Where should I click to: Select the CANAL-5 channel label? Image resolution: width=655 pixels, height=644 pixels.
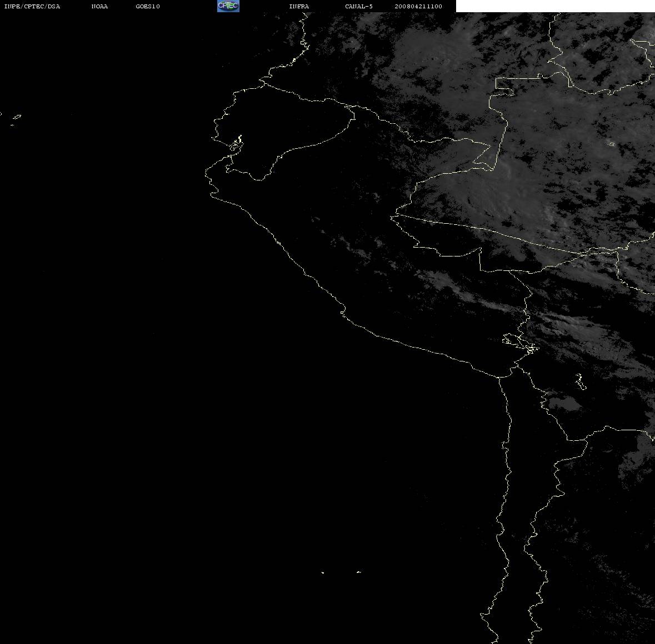coord(359,6)
